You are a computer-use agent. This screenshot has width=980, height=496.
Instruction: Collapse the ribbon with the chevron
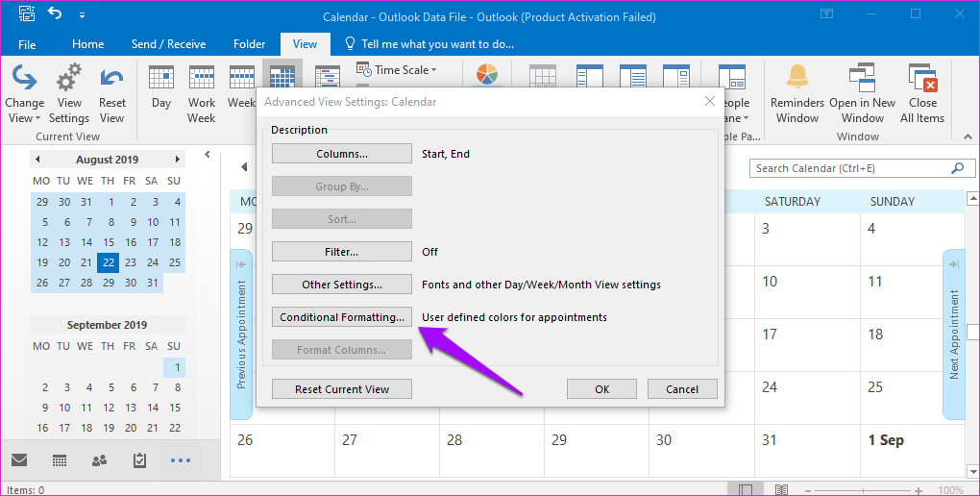point(968,136)
